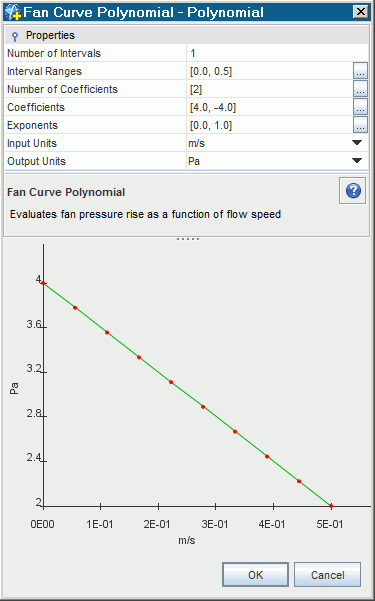375x601 pixels.
Task: Expand the Input Units dropdown
Action: [357, 143]
